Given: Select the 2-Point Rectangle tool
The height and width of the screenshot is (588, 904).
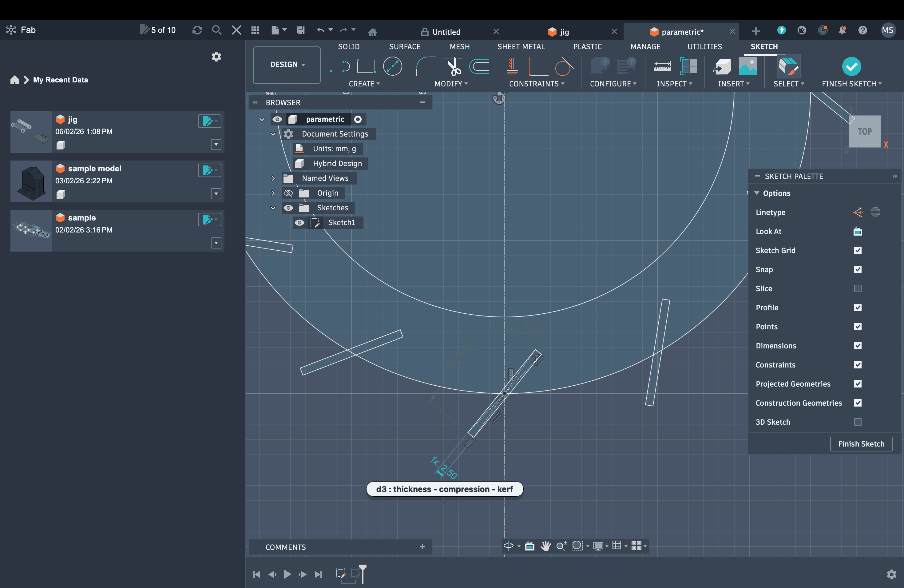Looking at the screenshot, I should 366,66.
